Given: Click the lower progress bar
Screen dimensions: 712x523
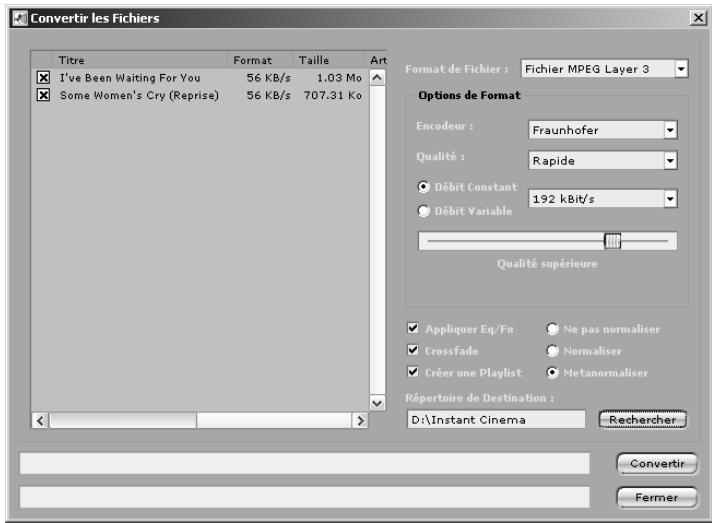Looking at the screenshot, I should (x=305, y=498).
